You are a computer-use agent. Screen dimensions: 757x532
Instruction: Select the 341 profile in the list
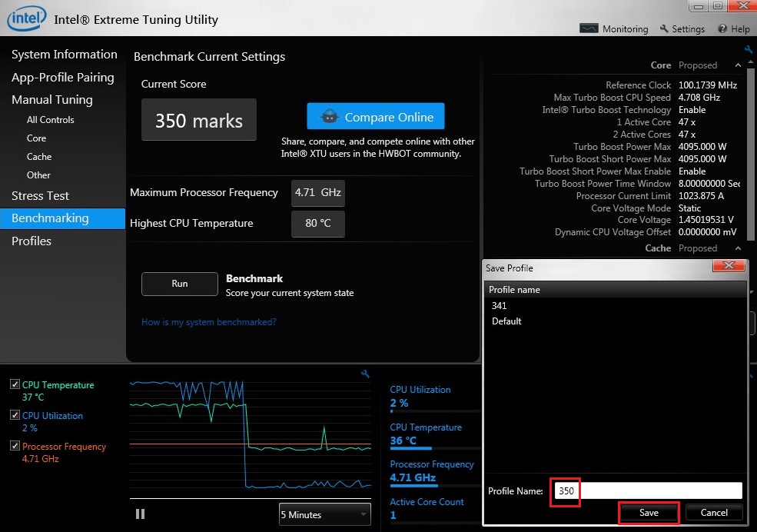(500, 306)
